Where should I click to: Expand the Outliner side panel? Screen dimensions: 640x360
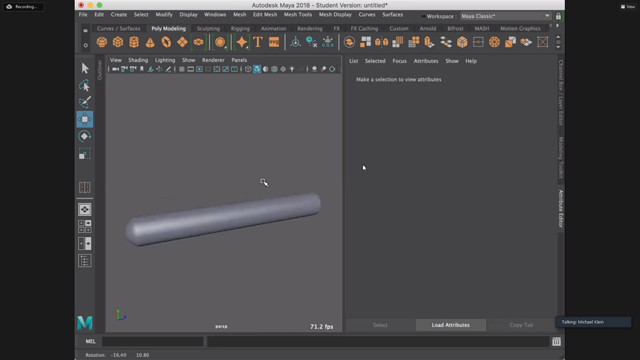coord(99,70)
